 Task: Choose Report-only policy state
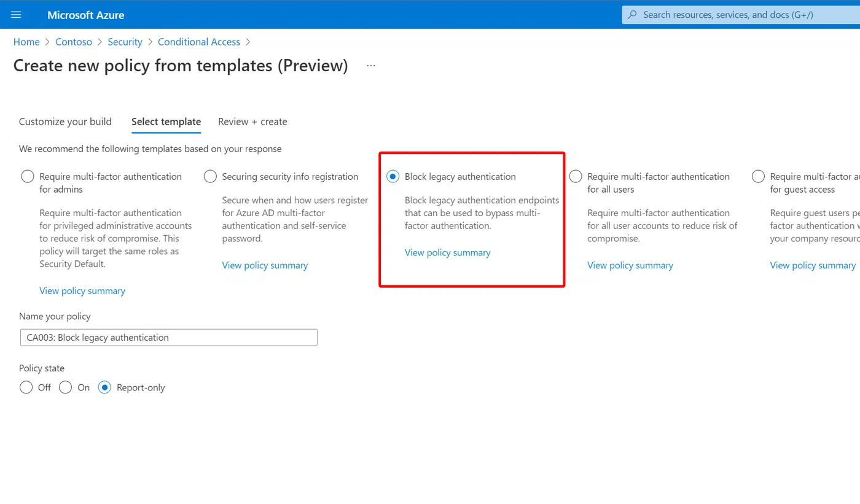tap(104, 387)
